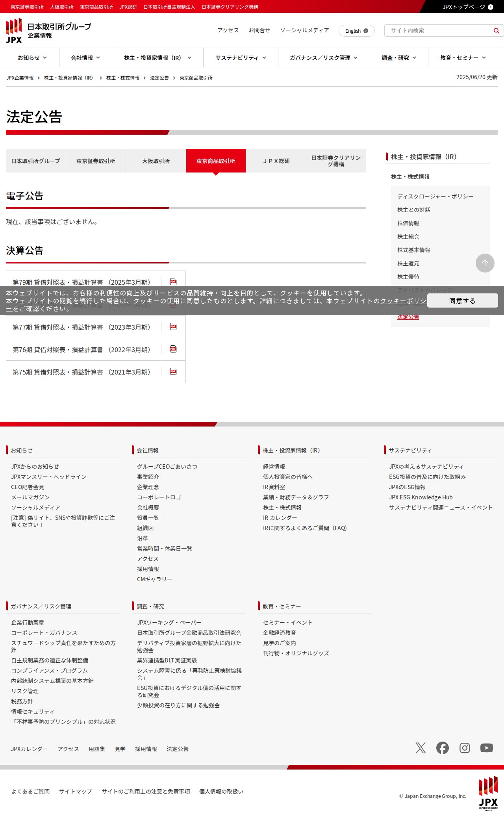The width and height of the screenshot is (504, 816).
Task: Click the red search magnifier icon
Action: point(496,31)
